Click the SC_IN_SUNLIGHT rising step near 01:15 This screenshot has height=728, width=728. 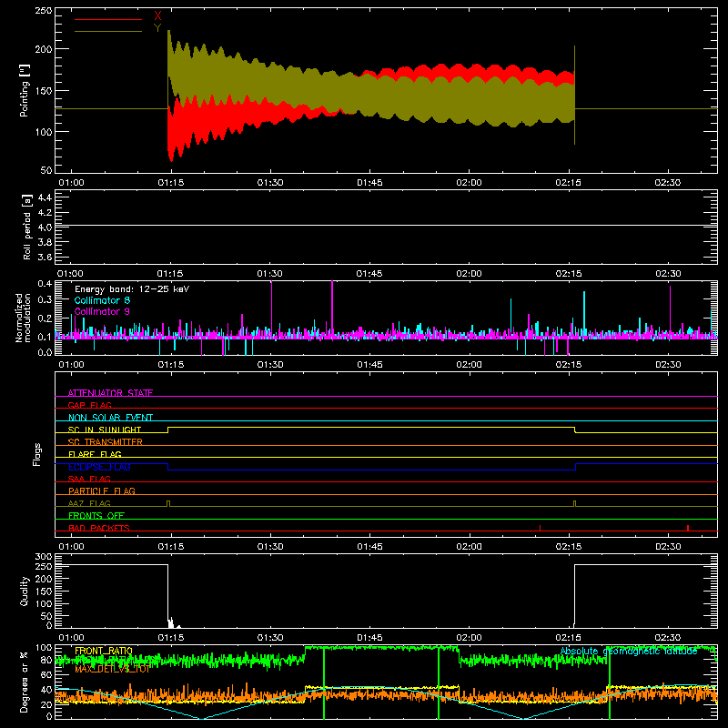(x=168, y=430)
